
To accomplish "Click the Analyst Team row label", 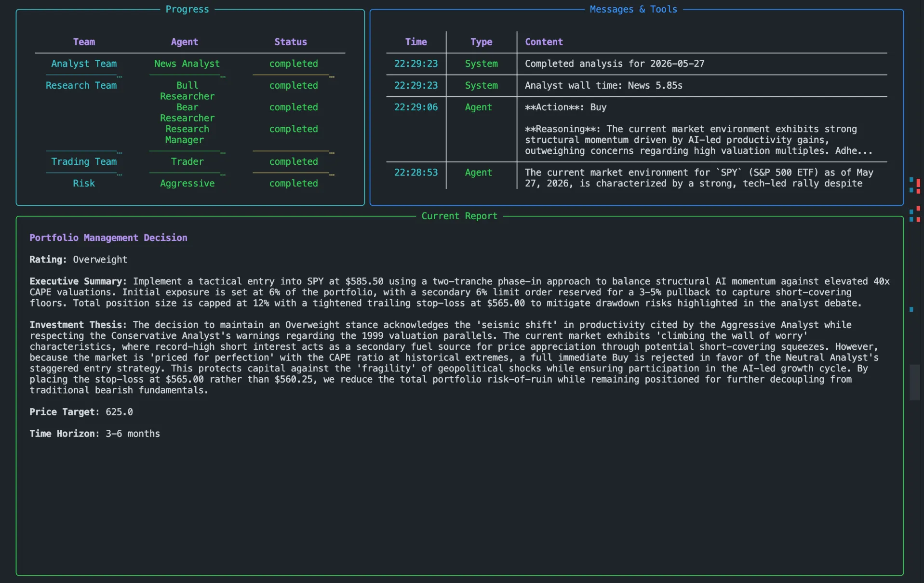I will (x=84, y=64).
